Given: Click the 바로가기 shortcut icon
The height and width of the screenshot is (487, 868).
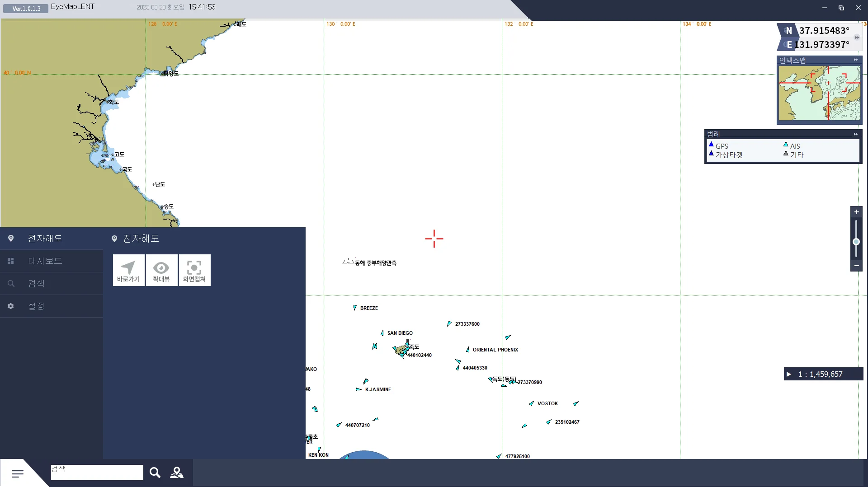Looking at the screenshot, I should coord(129,270).
